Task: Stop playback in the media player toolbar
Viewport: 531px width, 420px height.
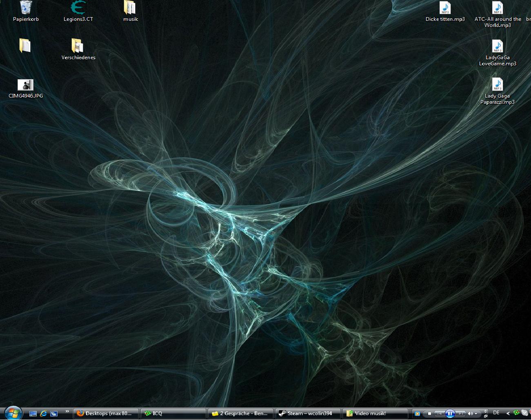Action: tap(429, 413)
